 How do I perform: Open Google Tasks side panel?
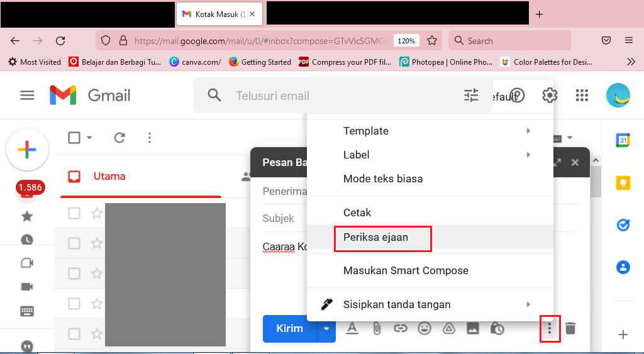pos(623,225)
